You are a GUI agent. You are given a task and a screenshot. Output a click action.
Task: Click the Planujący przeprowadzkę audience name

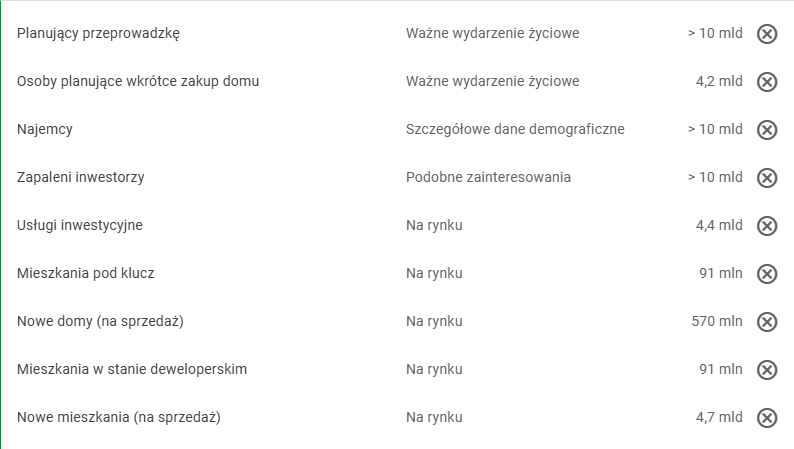point(98,33)
